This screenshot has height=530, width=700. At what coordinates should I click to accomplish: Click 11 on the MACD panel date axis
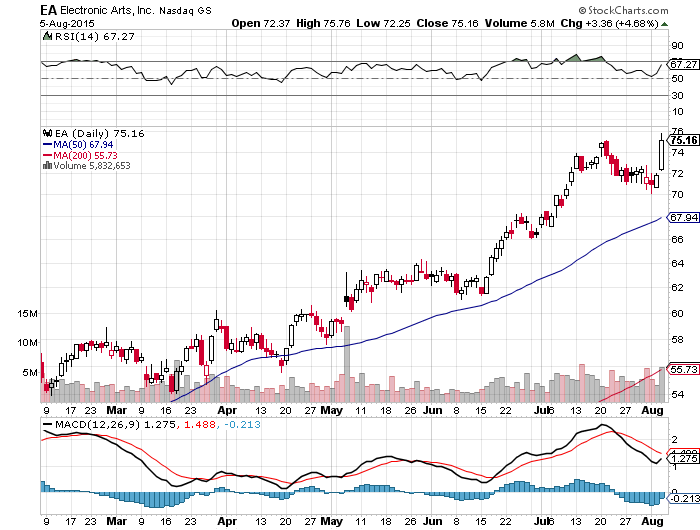tap(361, 522)
